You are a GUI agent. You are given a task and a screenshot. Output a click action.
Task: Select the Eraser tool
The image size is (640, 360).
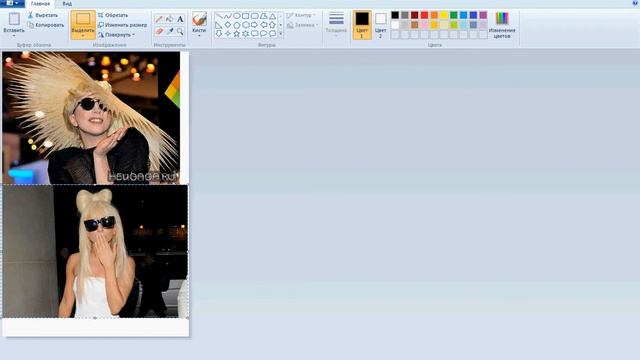pyautogui.click(x=159, y=31)
